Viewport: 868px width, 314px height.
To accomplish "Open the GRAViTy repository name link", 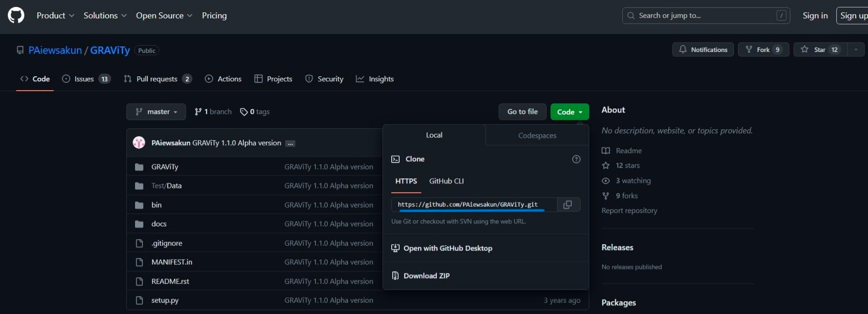I will point(110,50).
